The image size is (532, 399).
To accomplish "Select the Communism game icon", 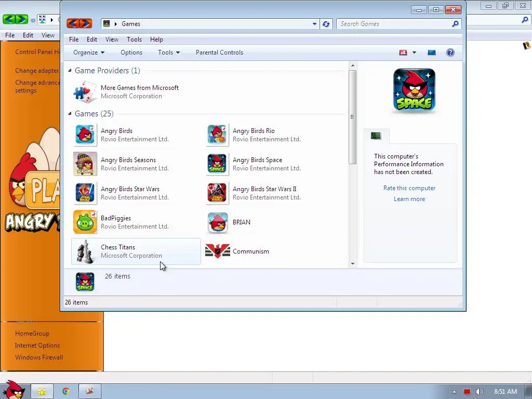I will [218, 251].
